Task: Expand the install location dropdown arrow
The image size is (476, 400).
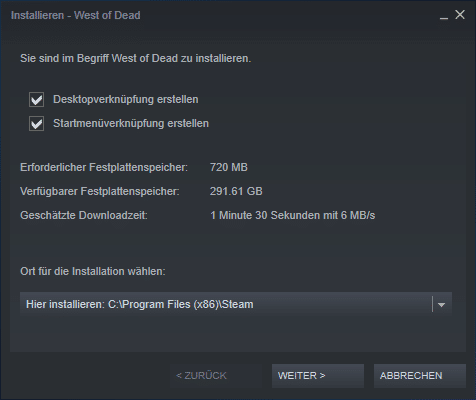Action: [x=441, y=304]
